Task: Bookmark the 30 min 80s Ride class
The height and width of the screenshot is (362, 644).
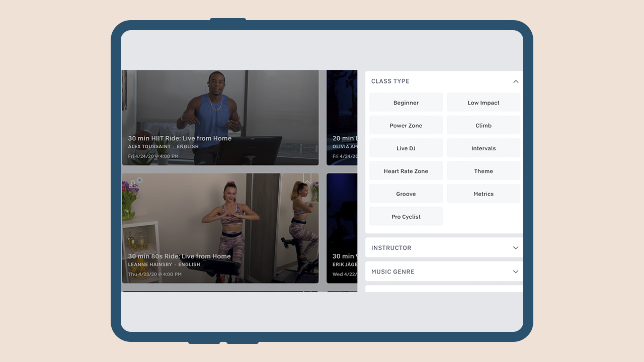Action: point(307,179)
